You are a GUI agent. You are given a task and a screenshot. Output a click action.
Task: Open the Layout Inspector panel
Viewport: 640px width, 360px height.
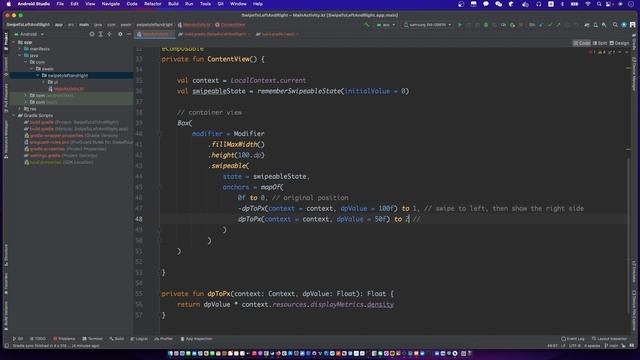click(x=609, y=339)
